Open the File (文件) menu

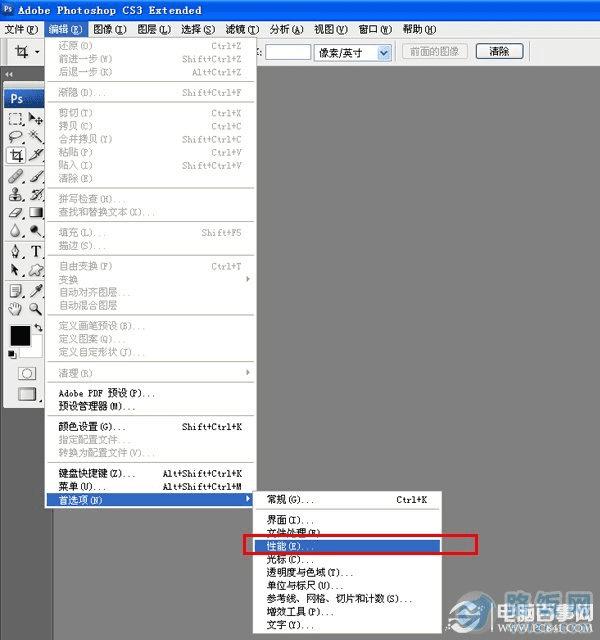point(21,29)
